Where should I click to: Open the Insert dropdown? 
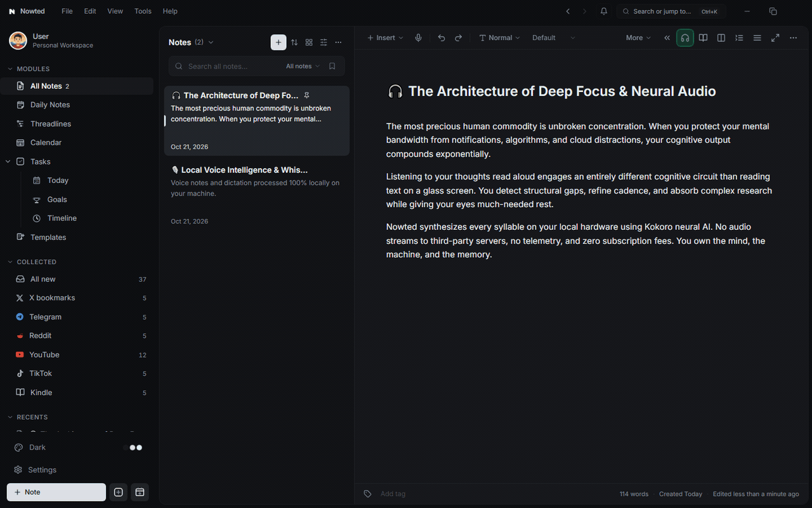click(x=385, y=38)
